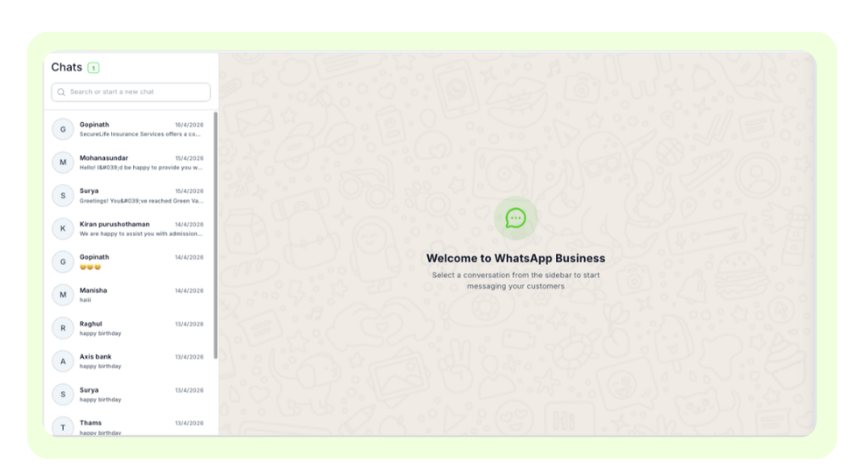Click the 14/4/2026 date on Manisha chat
Screen dimensions: 868x474
(189, 291)
